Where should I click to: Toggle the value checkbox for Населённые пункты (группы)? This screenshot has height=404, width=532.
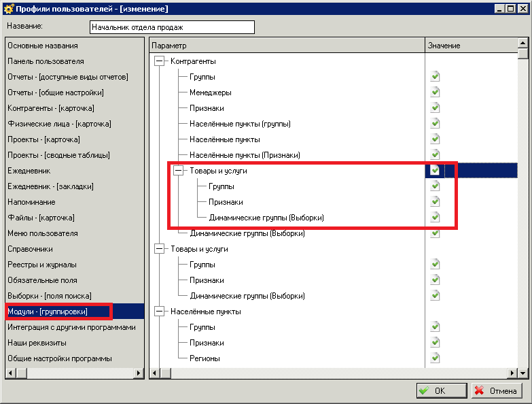[x=435, y=124]
